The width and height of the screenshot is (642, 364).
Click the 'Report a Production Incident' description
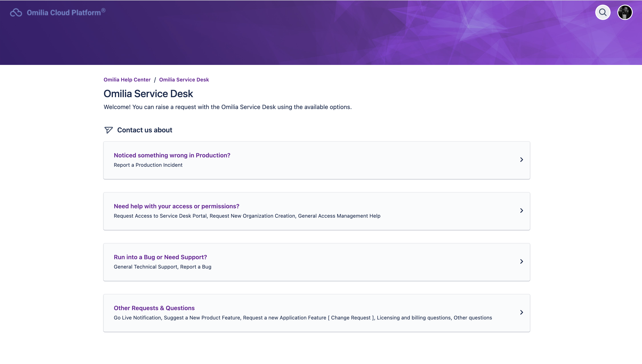tap(148, 165)
